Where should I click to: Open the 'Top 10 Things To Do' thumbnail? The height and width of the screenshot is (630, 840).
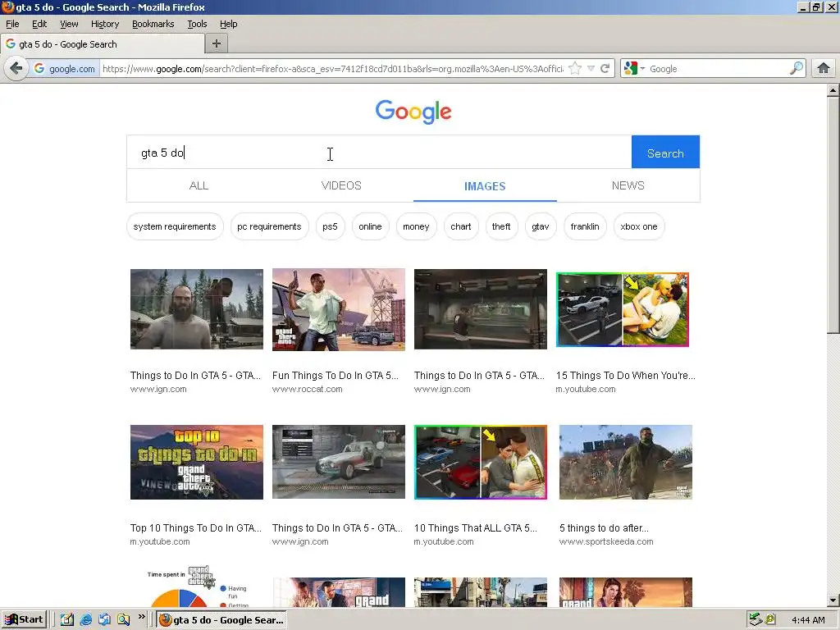pyautogui.click(x=197, y=462)
